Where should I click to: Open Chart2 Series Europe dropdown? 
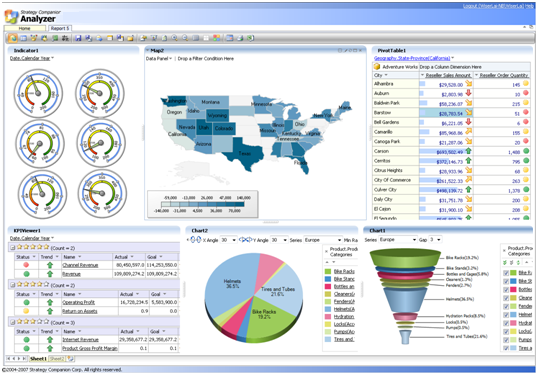[339, 240]
